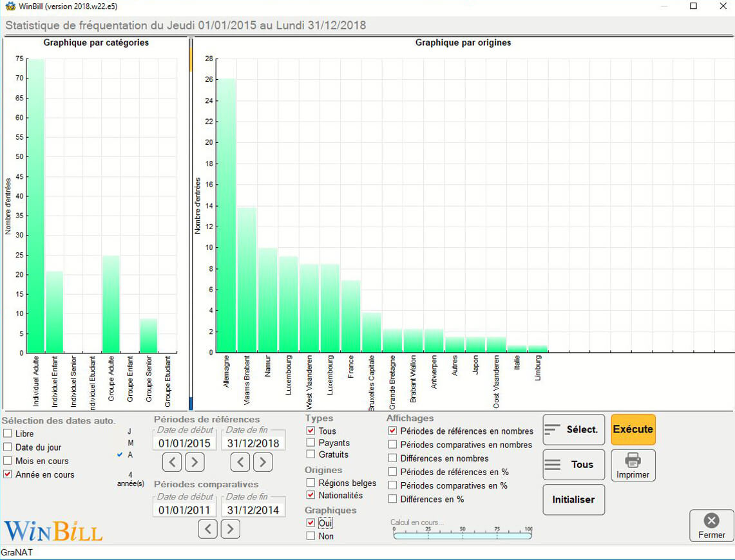This screenshot has height=560, width=735.
Task: Click the reference end date field 31/12/2018
Action: point(253,443)
